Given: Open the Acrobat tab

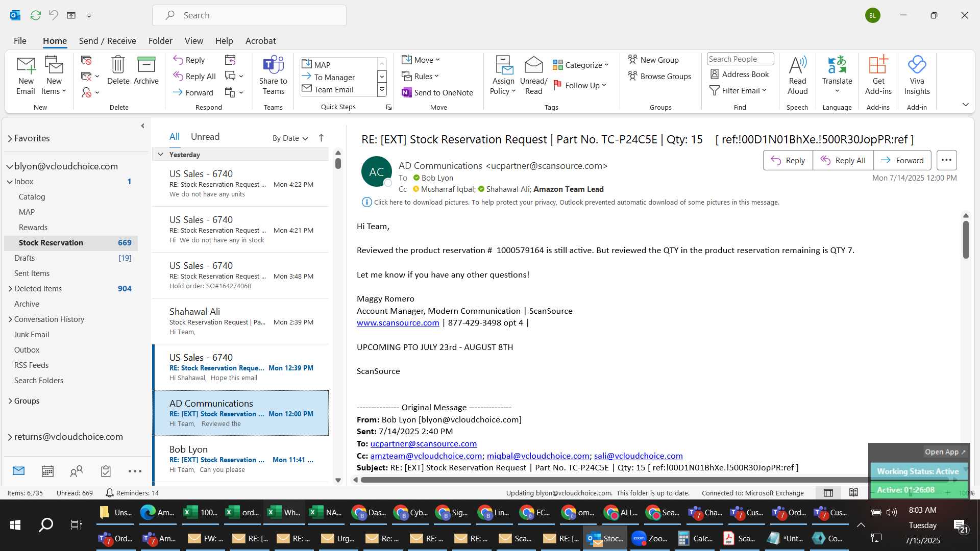Looking at the screenshot, I should point(260,41).
